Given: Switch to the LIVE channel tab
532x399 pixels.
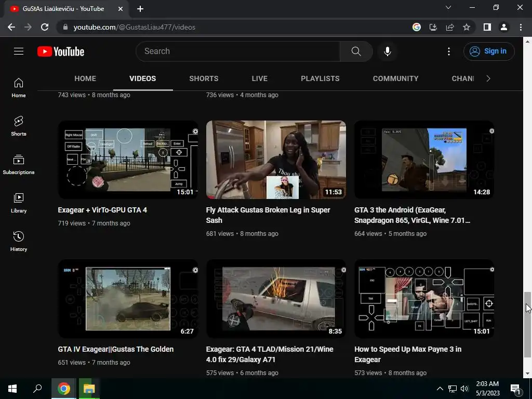Looking at the screenshot, I should click(260, 79).
